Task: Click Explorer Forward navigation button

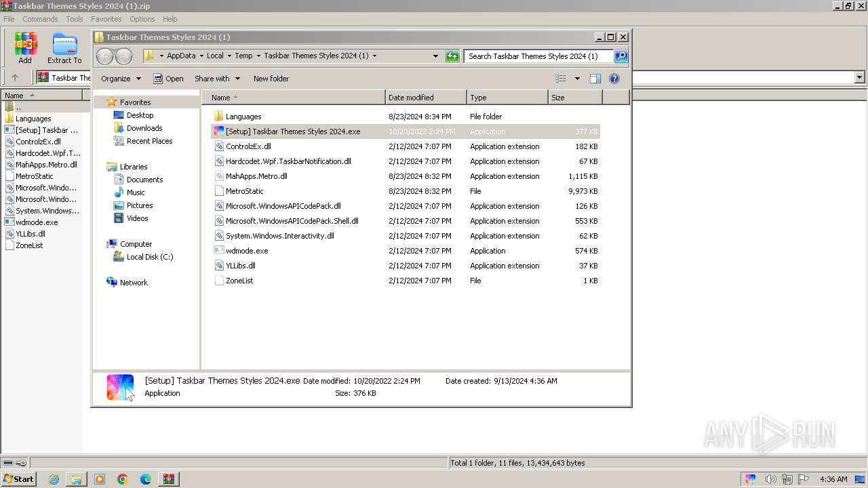Action: click(x=123, y=56)
